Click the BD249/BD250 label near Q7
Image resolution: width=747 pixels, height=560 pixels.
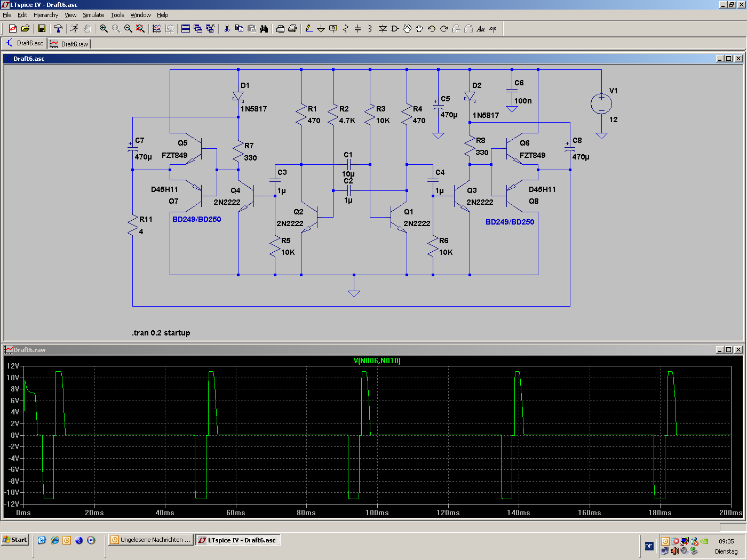point(196,219)
